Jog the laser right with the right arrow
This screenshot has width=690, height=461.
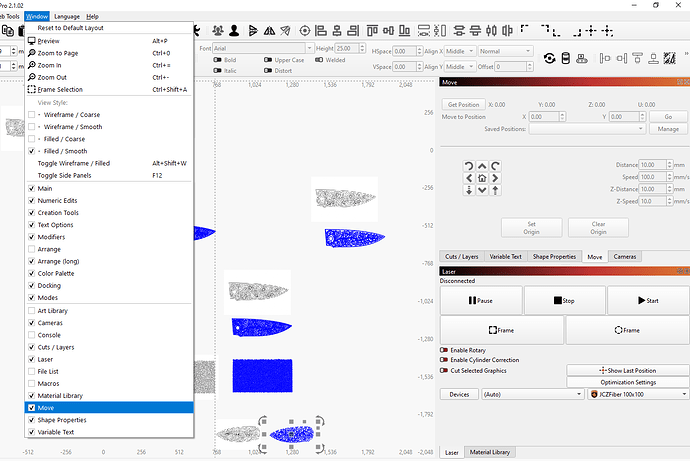click(x=495, y=178)
